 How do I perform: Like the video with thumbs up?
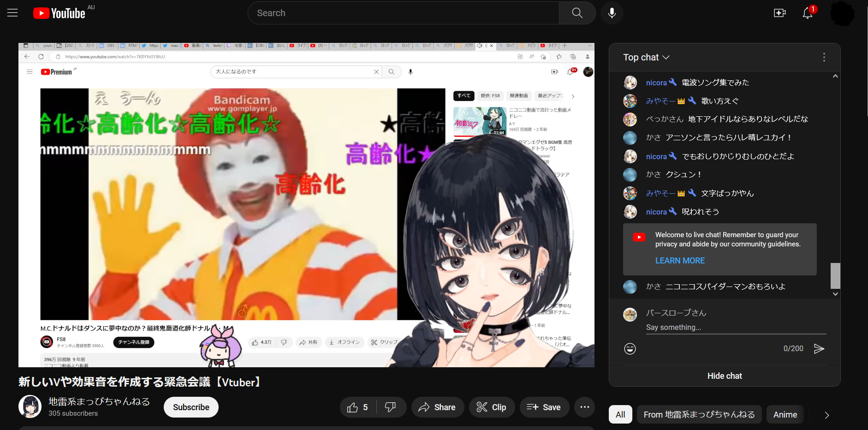pos(357,407)
